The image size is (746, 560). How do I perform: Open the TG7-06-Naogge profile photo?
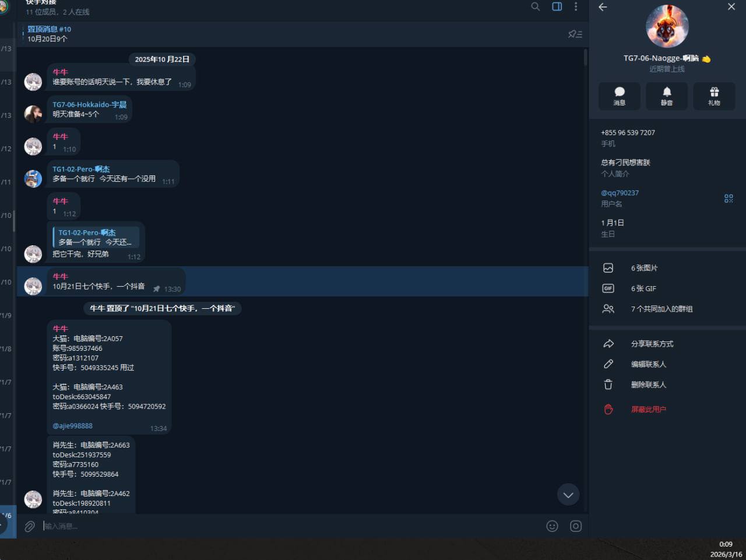pyautogui.click(x=667, y=26)
